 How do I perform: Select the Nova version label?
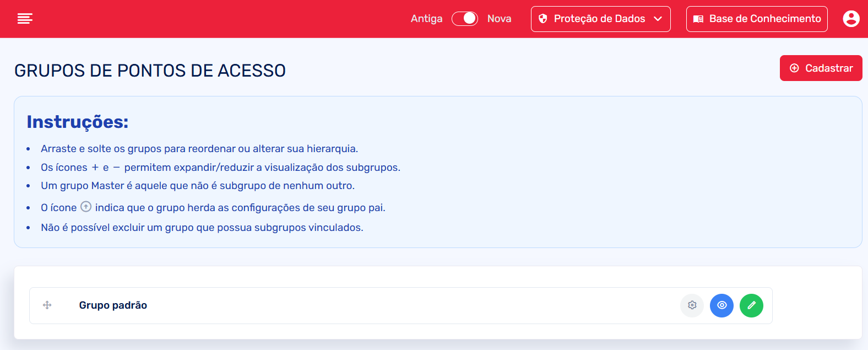[x=499, y=19]
